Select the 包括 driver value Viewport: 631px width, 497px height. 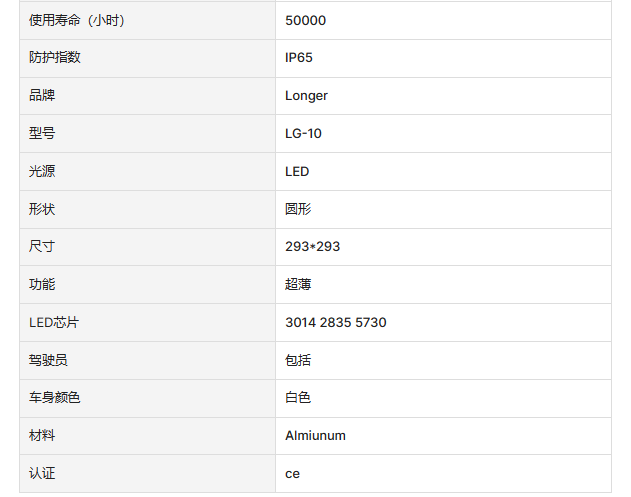298,360
